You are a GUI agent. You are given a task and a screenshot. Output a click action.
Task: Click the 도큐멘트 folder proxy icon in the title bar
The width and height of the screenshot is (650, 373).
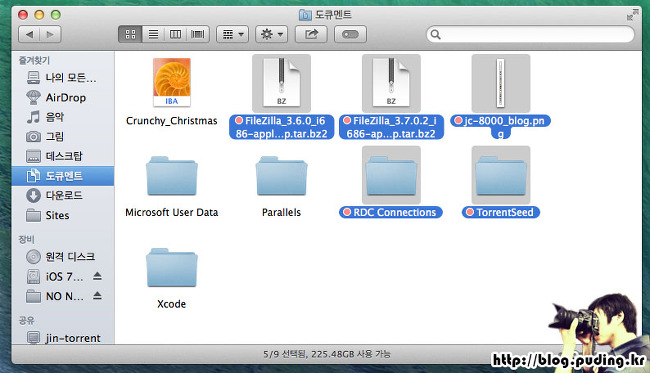[x=305, y=15]
